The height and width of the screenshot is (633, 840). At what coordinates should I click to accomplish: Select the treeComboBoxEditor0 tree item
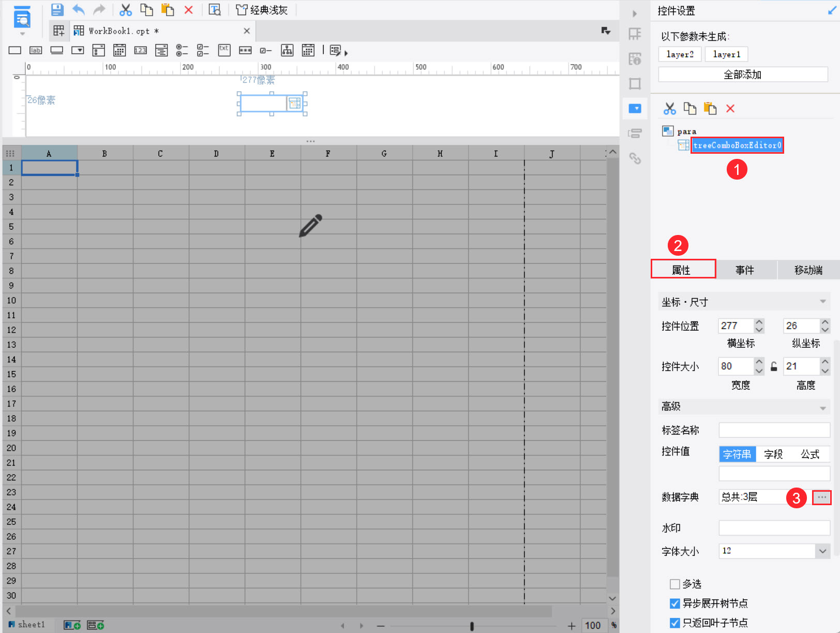(737, 145)
